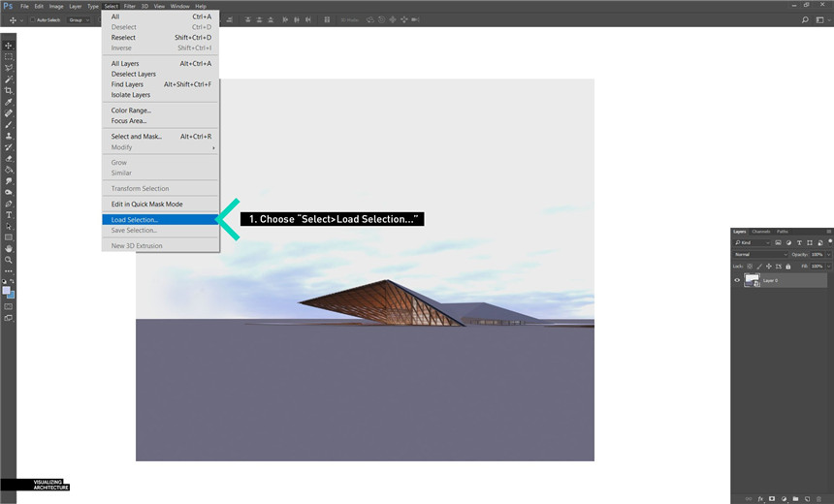Filter layers by type layers icon

point(798,242)
